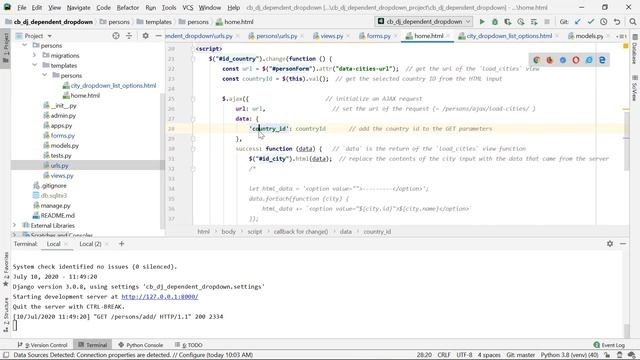The image size is (640, 360).
Task: Click the editor vertical scrollbar
Action: [626, 140]
